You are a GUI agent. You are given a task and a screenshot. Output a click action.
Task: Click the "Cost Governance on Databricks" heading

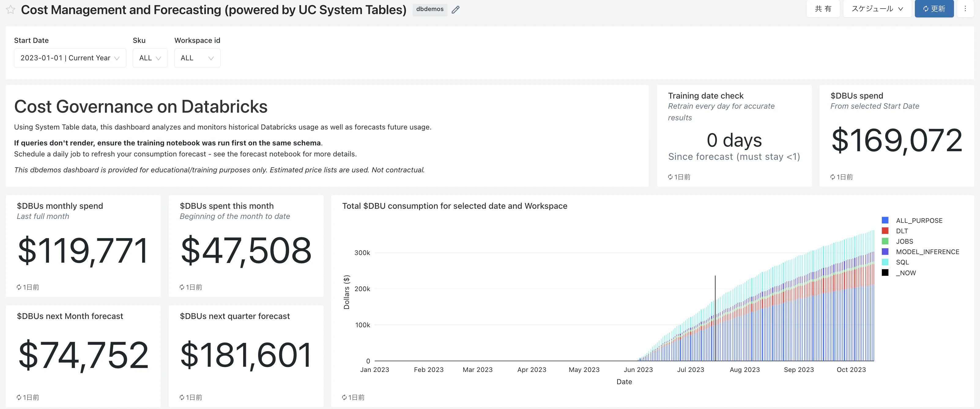141,107
